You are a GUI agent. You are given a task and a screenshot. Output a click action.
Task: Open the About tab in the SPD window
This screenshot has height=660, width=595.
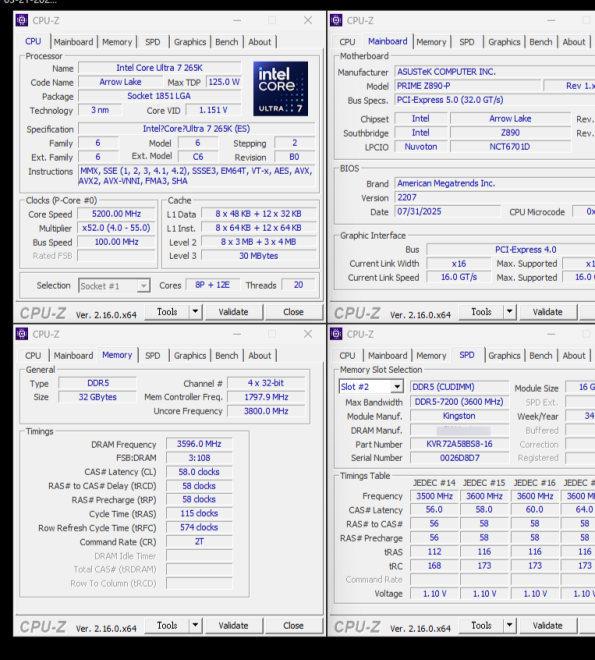(x=574, y=356)
